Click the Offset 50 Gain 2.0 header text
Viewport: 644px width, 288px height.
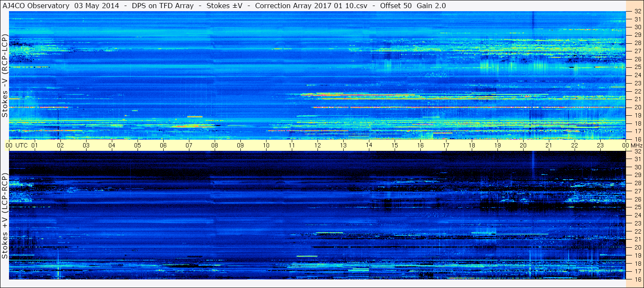(x=413, y=6)
